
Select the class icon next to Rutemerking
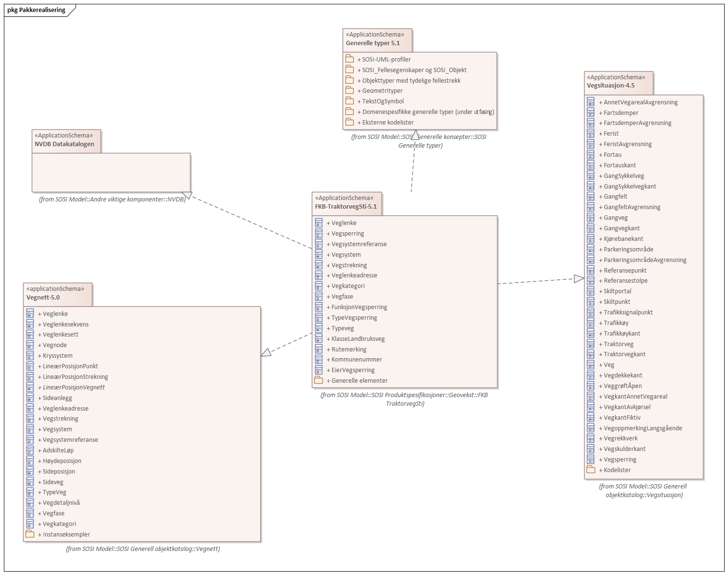tap(319, 350)
